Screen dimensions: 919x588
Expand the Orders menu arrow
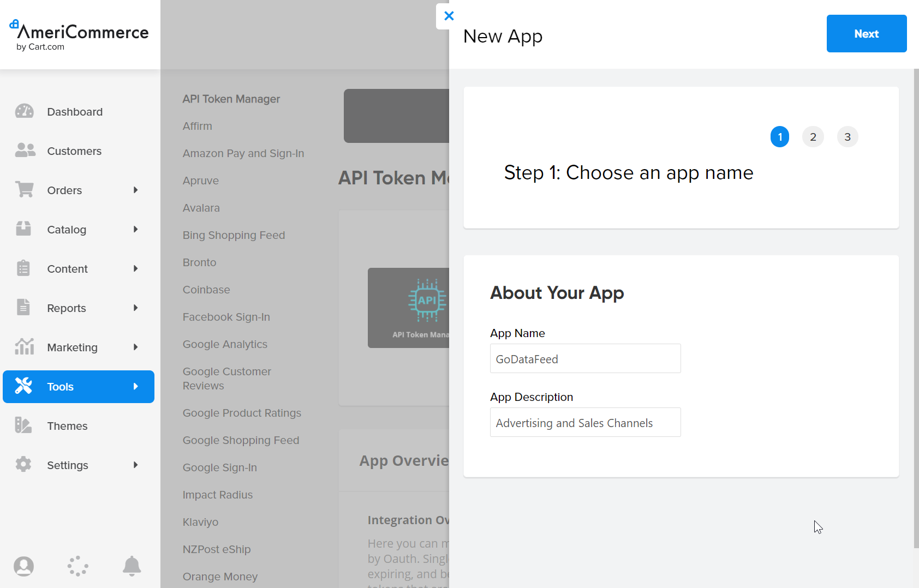point(136,190)
